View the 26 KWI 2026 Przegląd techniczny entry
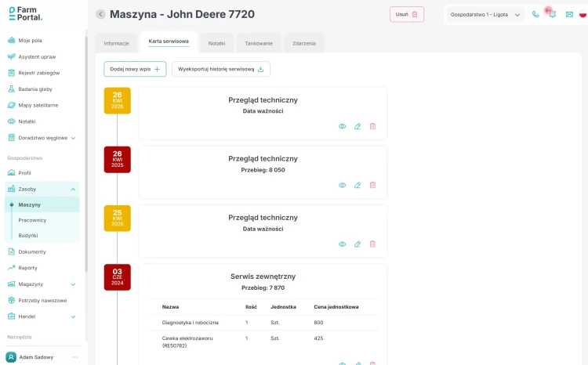588x365 pixels. click(342, 126)
